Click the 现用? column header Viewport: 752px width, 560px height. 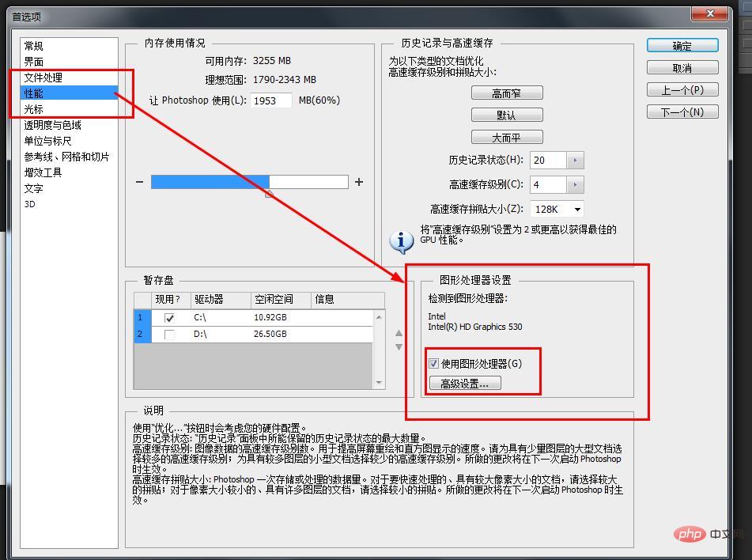pos(172,300)
